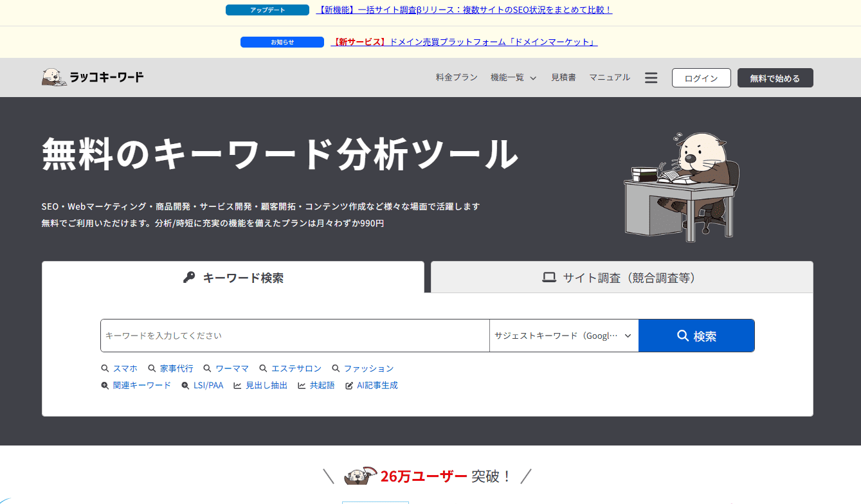The height and width of the screenshot is (504, 861).
Task: Click the laptop icon in サイト調査 tab
Action: click(x=549, y=278)
